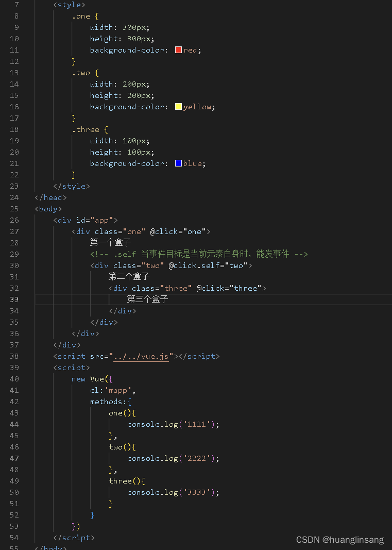Click the text 第三个盒子
This screenshot has height=550, width=392.
(148, 299)
